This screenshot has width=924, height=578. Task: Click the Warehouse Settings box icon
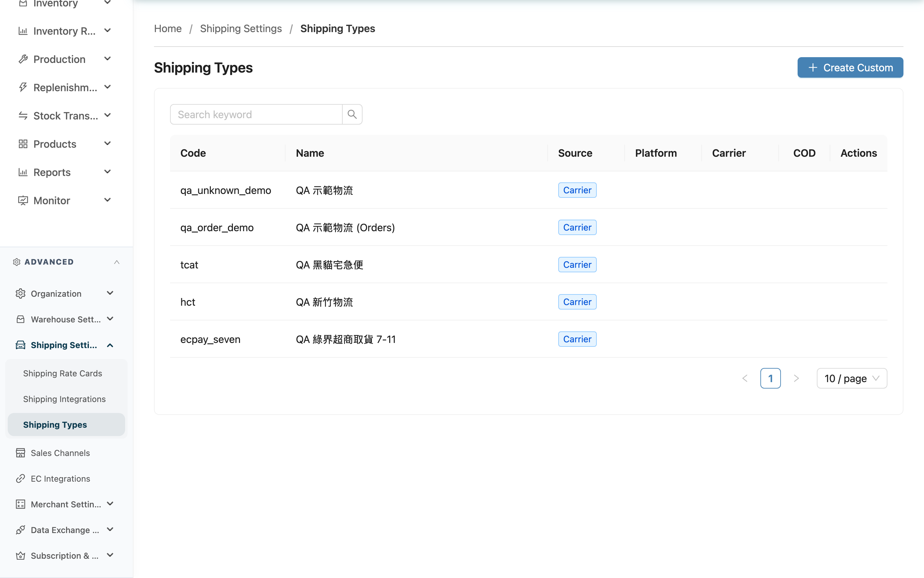(x=21, y=319)
